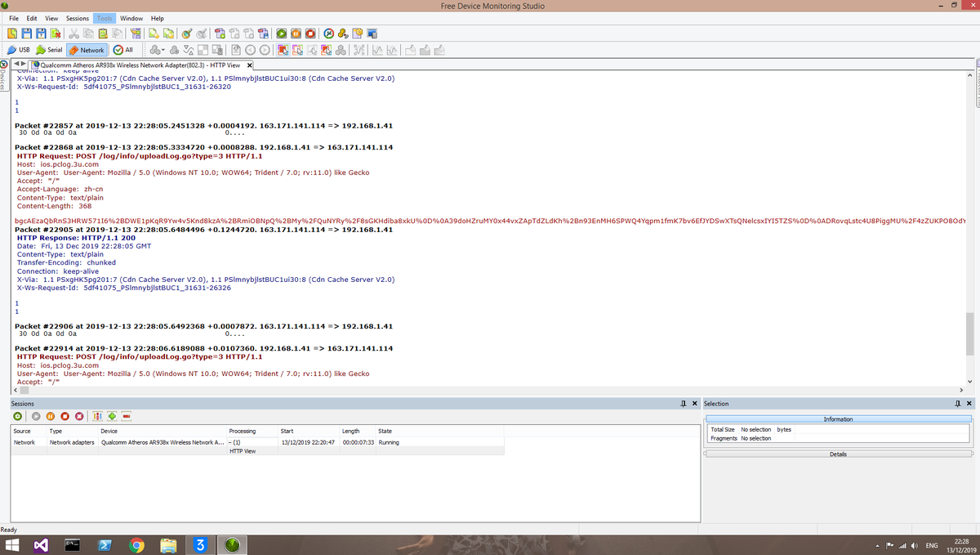Click the Processing column header

(252, 431)
